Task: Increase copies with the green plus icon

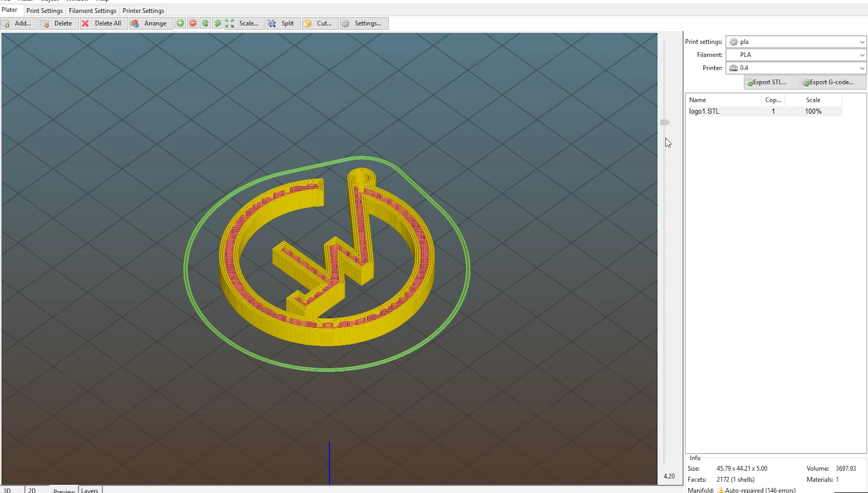Action: [180, 24]
